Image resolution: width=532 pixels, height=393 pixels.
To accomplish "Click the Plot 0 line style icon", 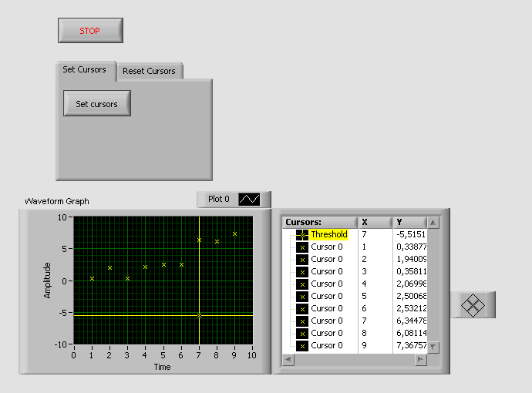I will click(x=249, y=200).
